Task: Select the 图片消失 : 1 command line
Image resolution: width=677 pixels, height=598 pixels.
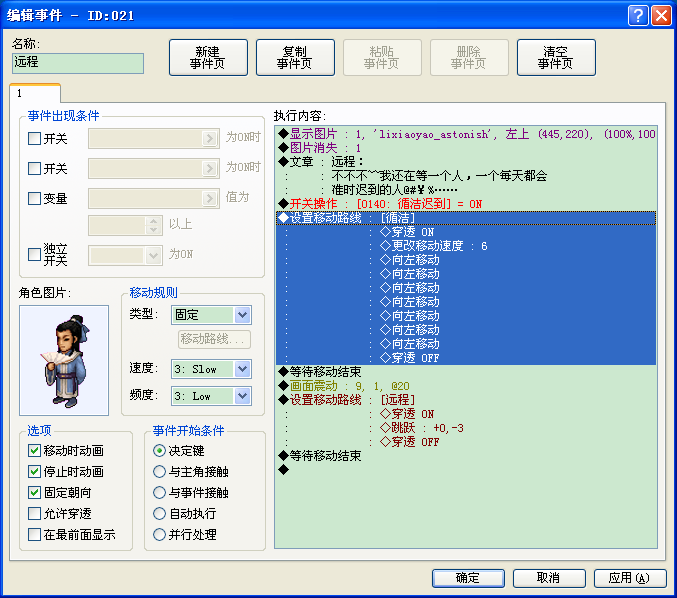Action: tap(466, 148)
